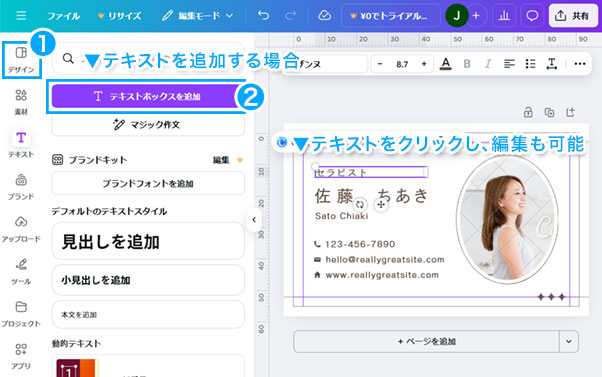Click the 共有 share button
Viewport: 602px width, 377px height.
click(x=573, y=16)
